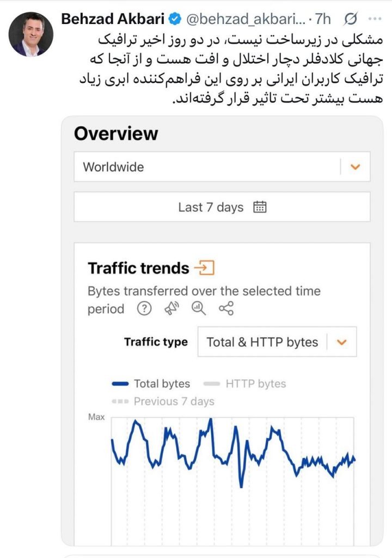Click the question mark help icon
Image resolution: width=392 pixels, height=558 pixels.
coord(144,309)
